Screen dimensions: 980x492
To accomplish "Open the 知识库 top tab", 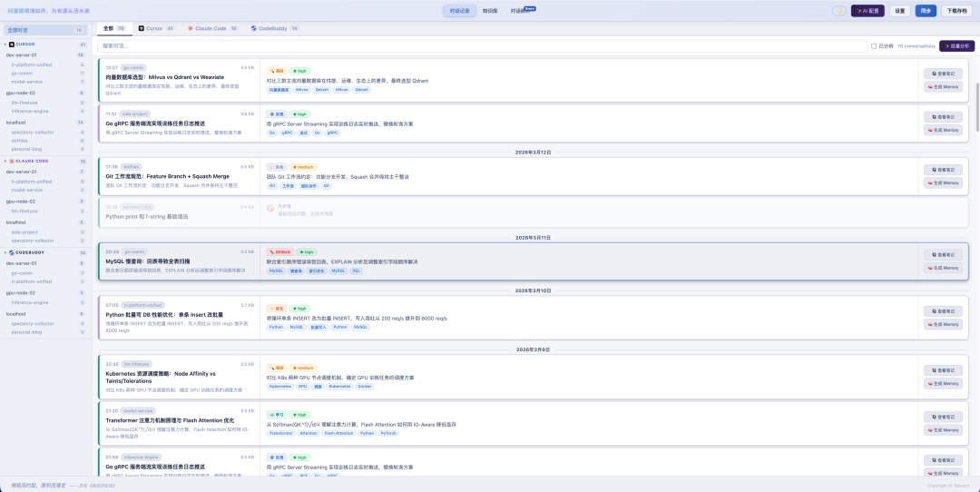I will pyautogui.click(x=490, y=11).
